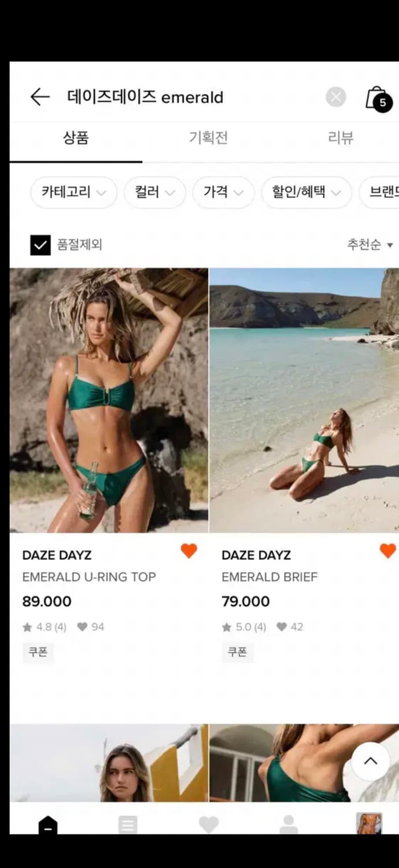Open the EMERALD U-RING TOP product image

(x=109, y=400)
